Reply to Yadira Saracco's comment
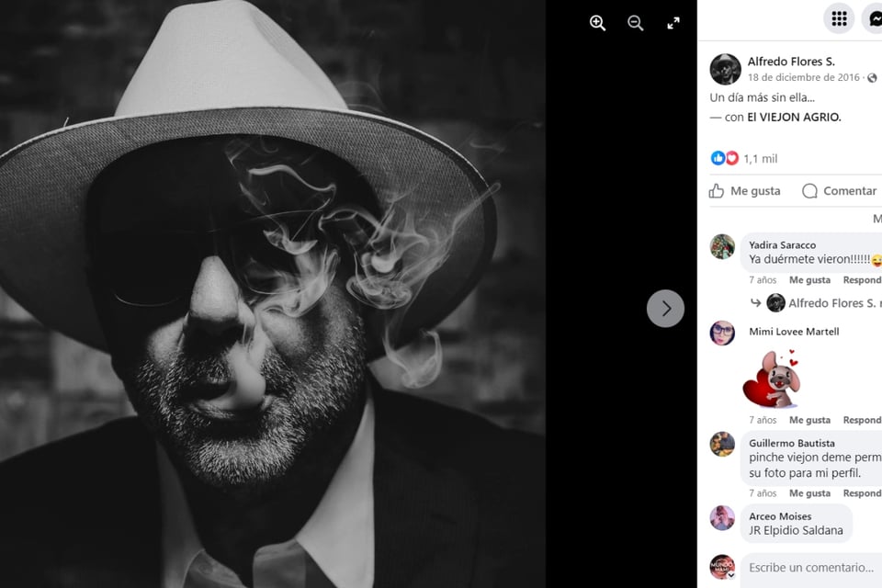The width and height of the screenshot is (882, 588). click(863, 279)
